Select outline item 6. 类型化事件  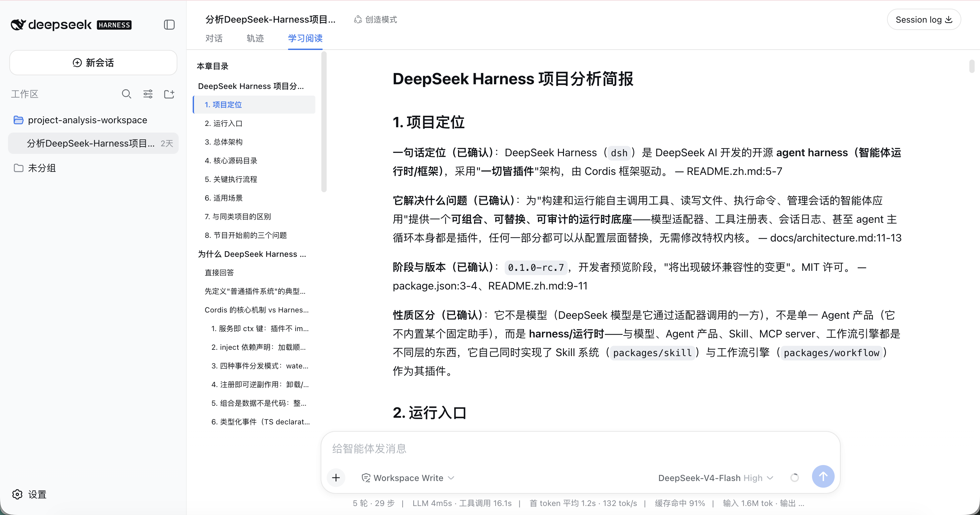point(254,421)
